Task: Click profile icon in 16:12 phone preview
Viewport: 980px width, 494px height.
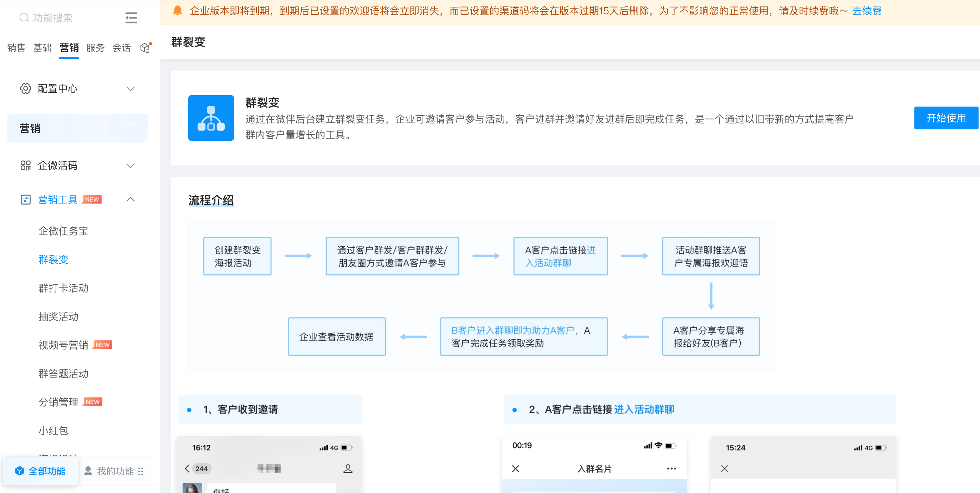Action: [348, 468]
